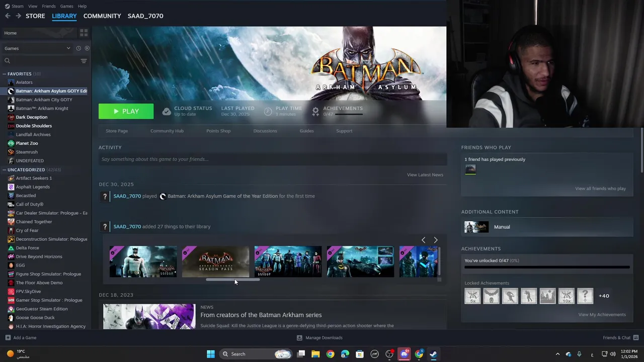Open the Manual additional content

[x=547, y=227]
